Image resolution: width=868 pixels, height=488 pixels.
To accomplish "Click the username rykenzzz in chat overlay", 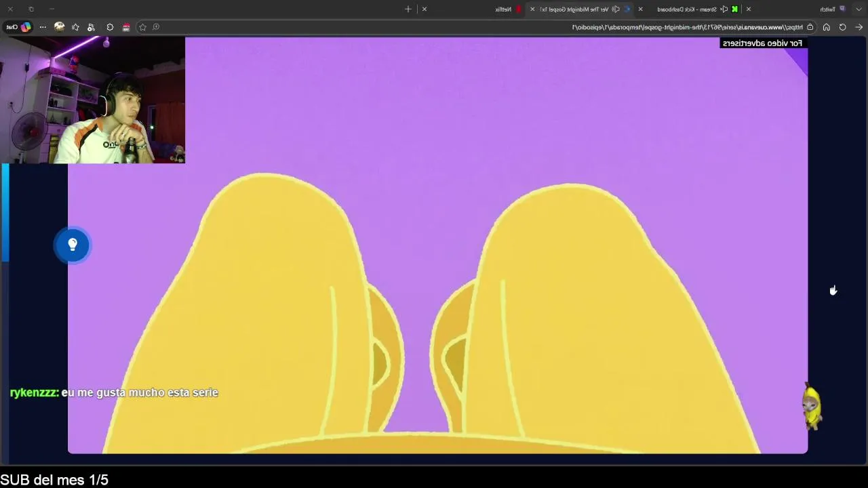I will click(x=33, y=392).
